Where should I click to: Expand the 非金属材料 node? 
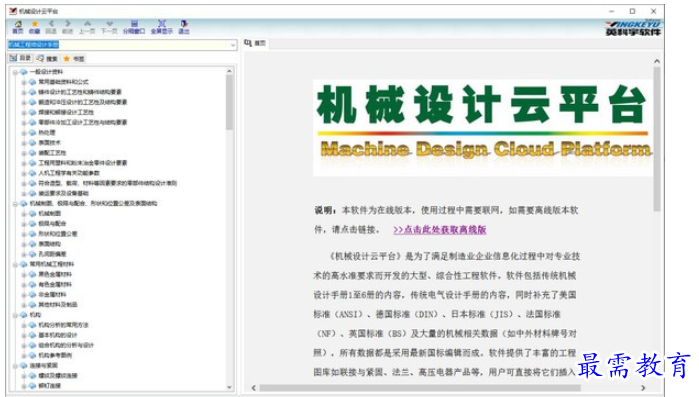[x=24, y=295]
